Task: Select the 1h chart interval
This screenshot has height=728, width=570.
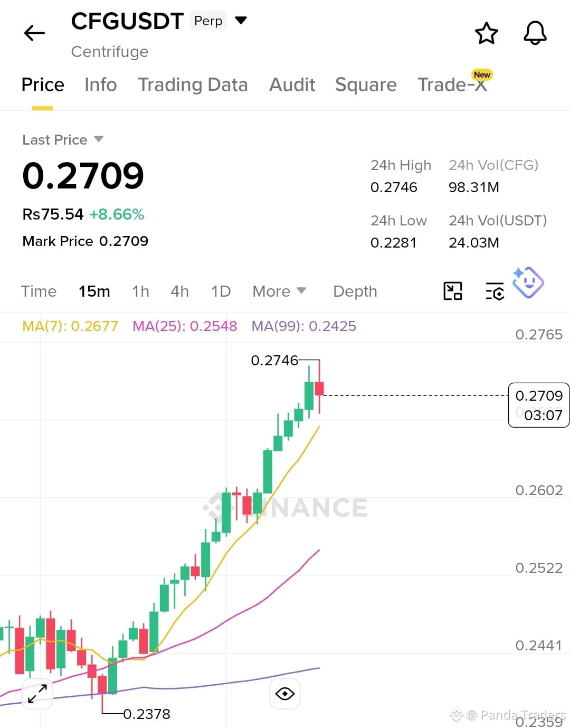Action: (140, 291)
